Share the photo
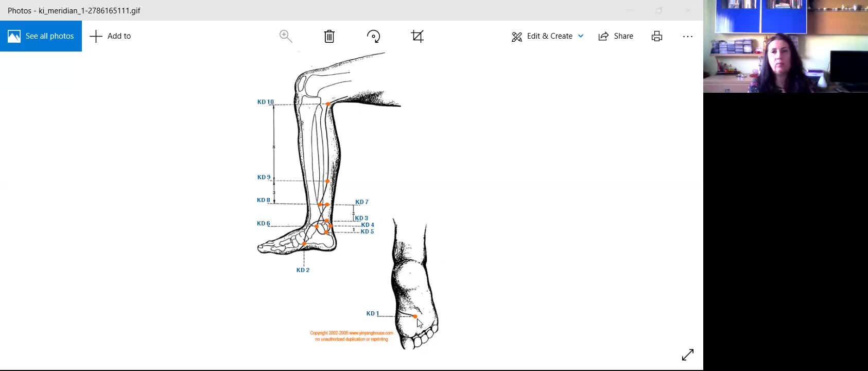 616,36
